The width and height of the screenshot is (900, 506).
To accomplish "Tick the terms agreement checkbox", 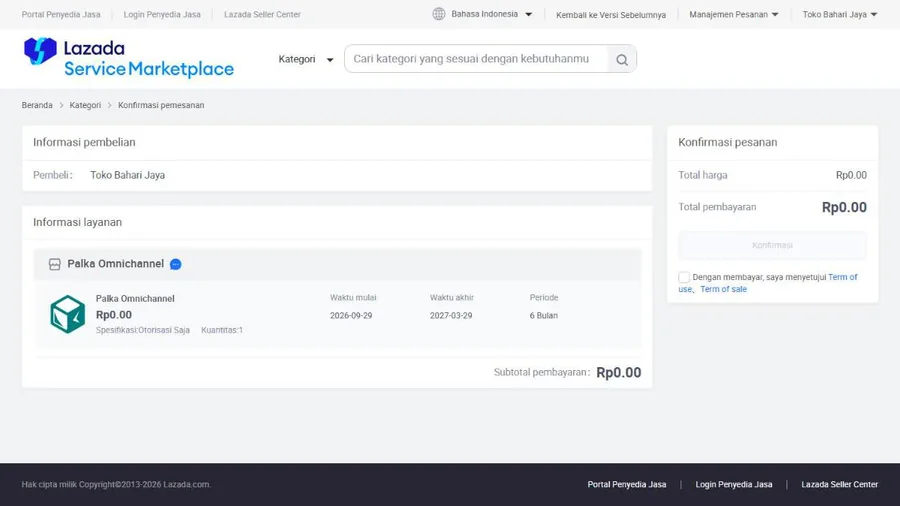I will tap(684, 277).
